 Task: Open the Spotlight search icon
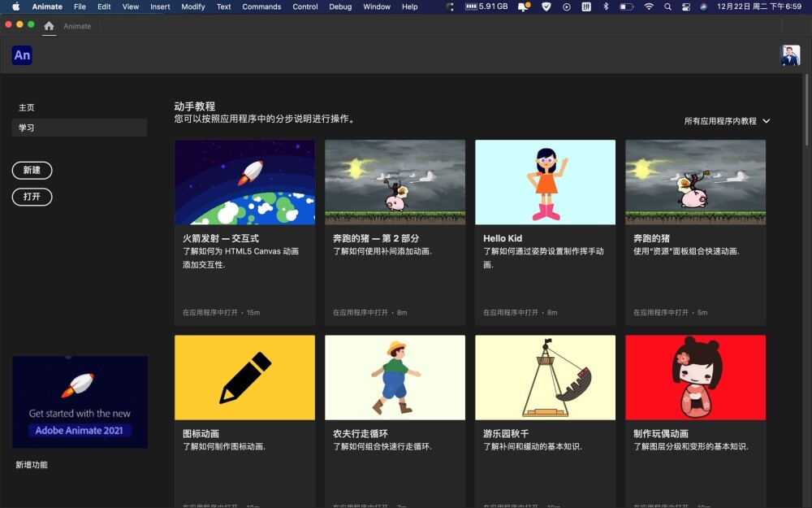click(x=667, y=7)
